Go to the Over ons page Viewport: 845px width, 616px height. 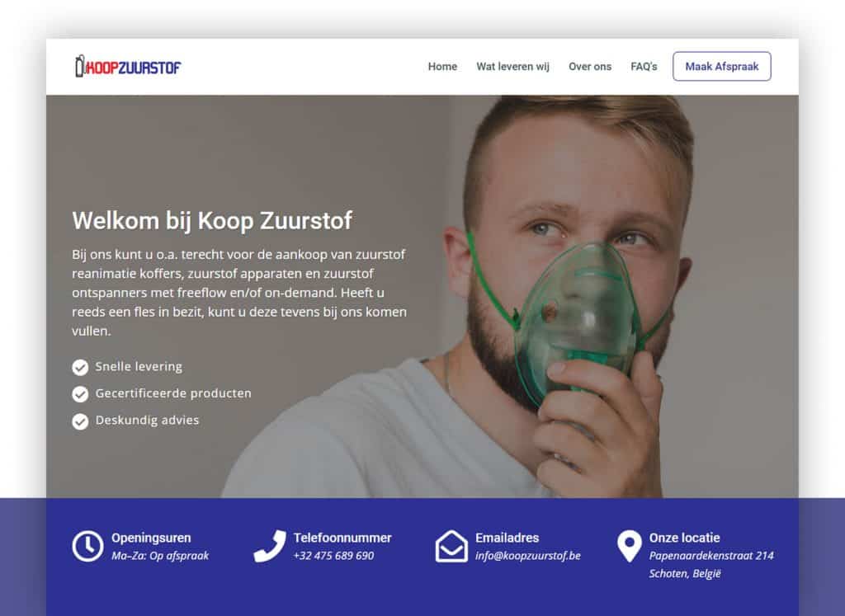[x=589, y=67]
